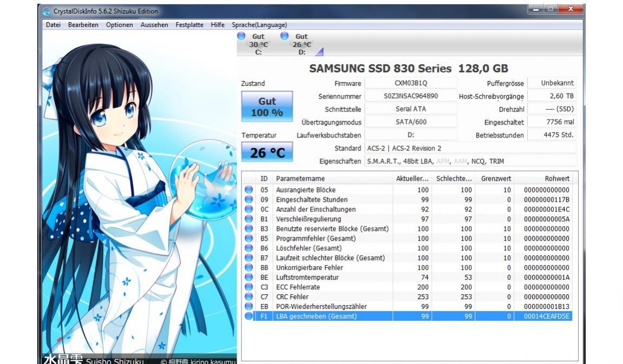This screenshot has width=623, height=364.
Task: Select the Verschleißregulierung parameter name
Action: 309,219
